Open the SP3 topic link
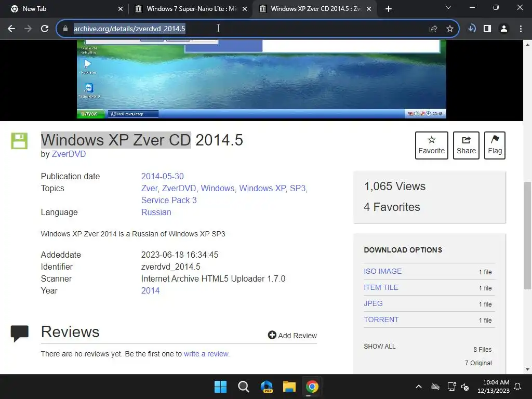Image resolution: width=532 pixels, height=399 pixels. coord(298,188)
